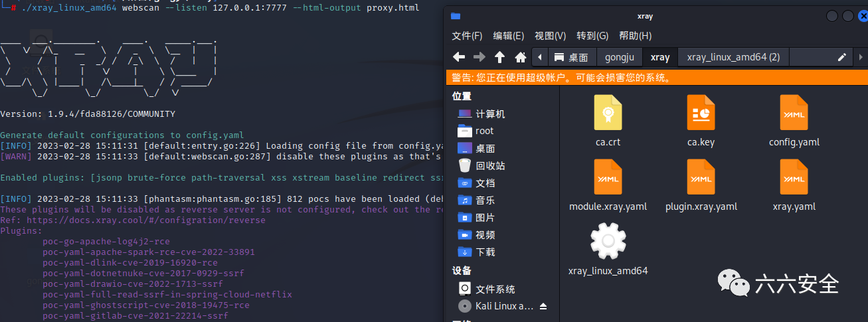Eject the Kali Linux volume

point(543,306)
